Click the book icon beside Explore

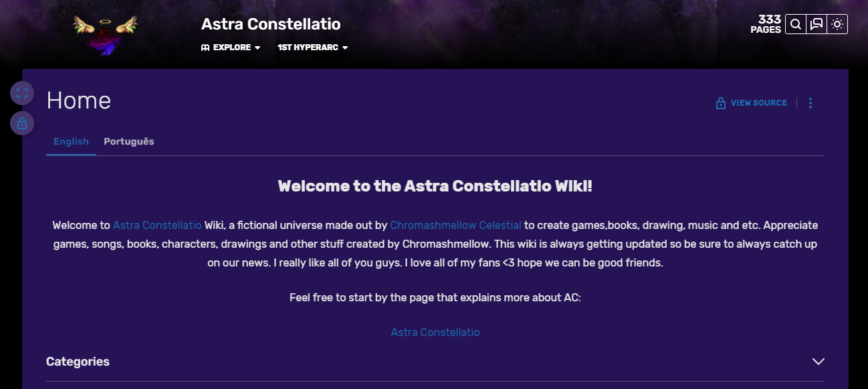(205, 48)
